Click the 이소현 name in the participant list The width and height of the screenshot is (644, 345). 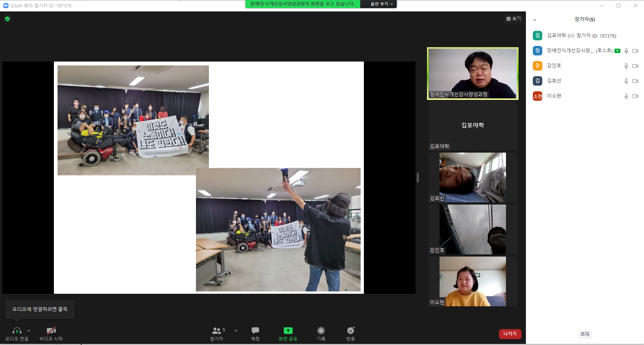(x=554, y=96)
